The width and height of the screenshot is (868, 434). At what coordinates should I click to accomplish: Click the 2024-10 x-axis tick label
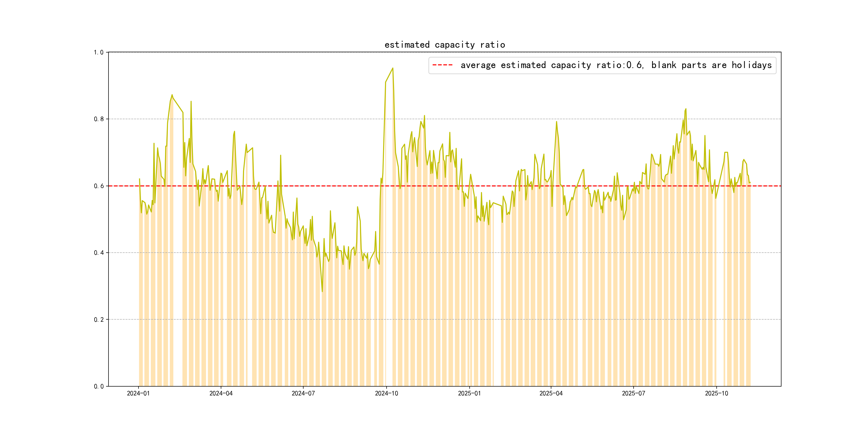(x=387, y=393)
